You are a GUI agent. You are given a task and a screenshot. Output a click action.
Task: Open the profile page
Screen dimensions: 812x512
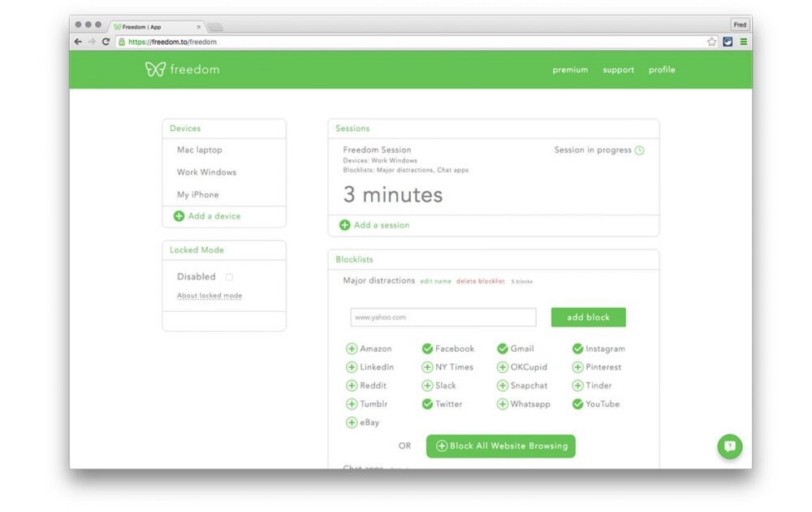coord(662,69)
